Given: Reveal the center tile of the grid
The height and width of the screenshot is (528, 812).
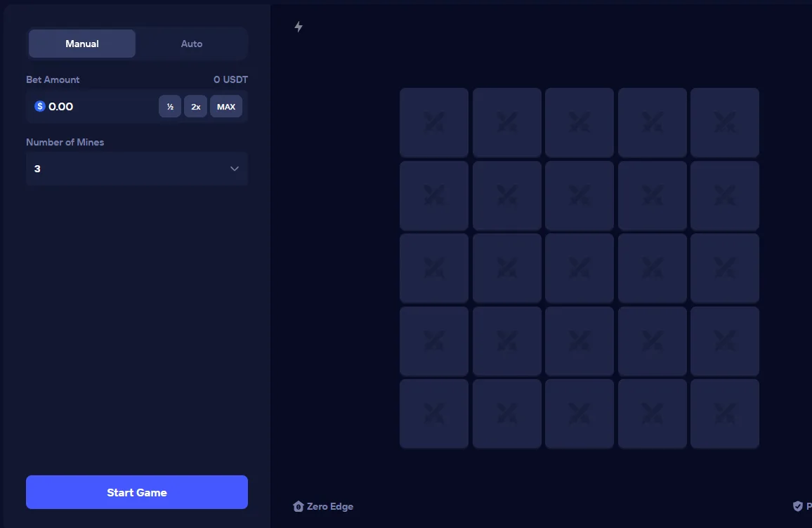Looking at the screenshot, I should [579, 268].
